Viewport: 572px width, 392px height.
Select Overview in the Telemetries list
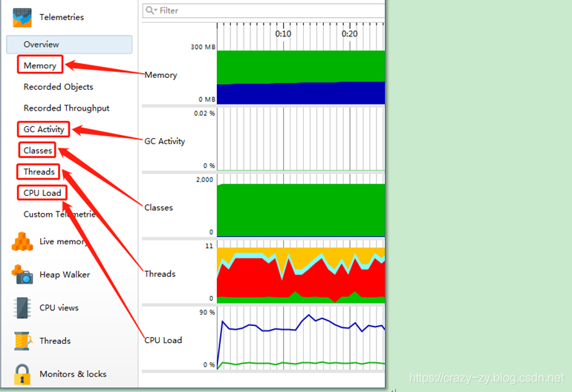[x=69, y=45]
